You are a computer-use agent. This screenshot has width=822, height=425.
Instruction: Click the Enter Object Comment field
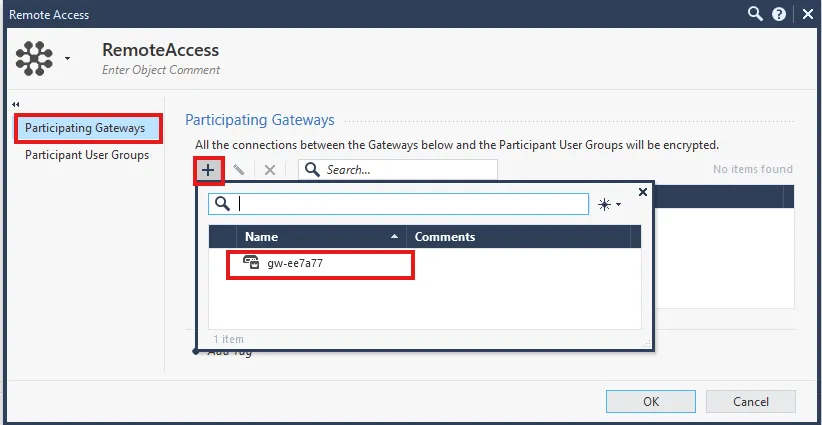pos(161,70)
